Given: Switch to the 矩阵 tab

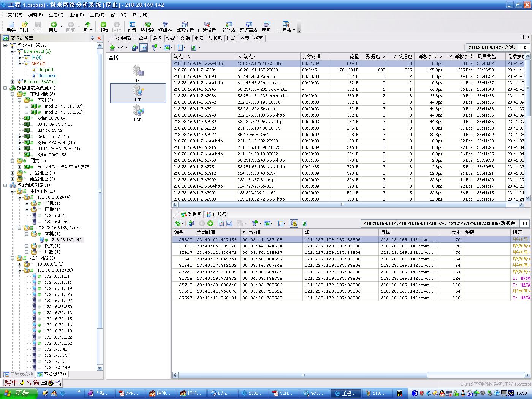Looking at the screenshot, I should pyautogui.click(x=199, y=38).
